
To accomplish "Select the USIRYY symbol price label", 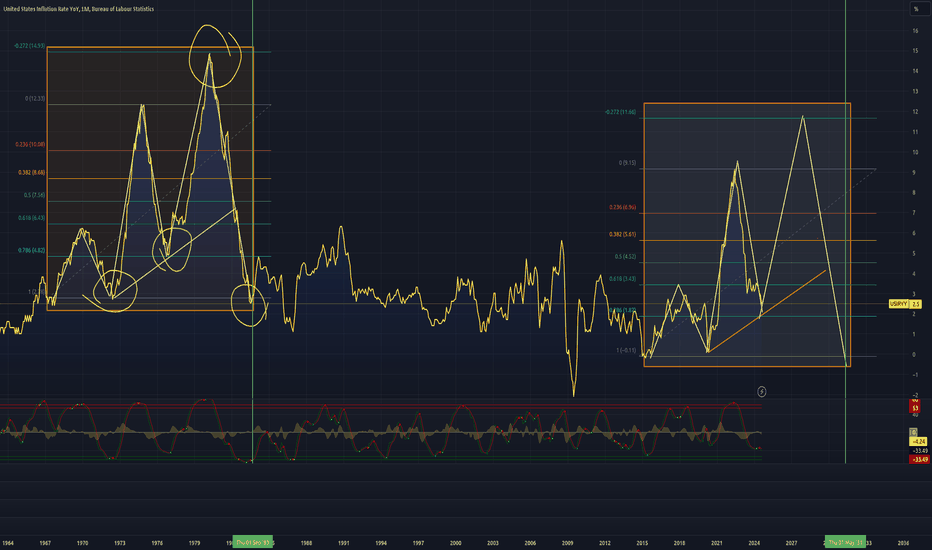I will [x=898, y=304].
